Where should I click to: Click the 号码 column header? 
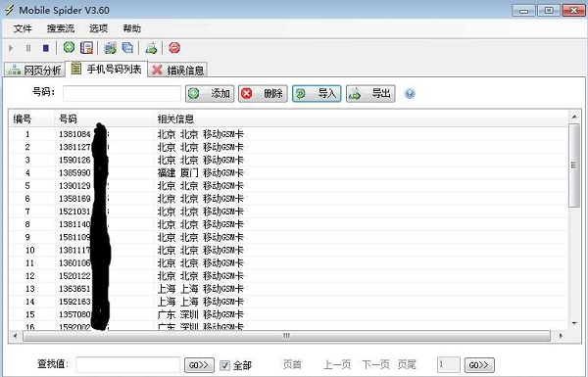pos(104,119)
